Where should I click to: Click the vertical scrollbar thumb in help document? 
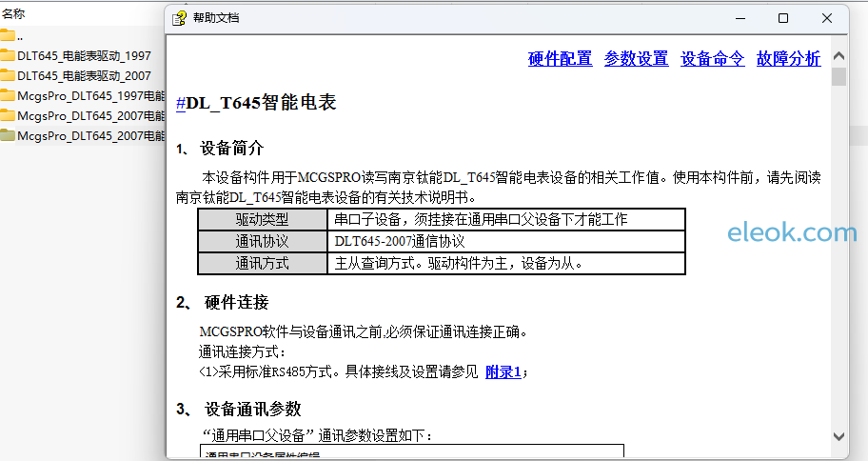pos(838,76)
